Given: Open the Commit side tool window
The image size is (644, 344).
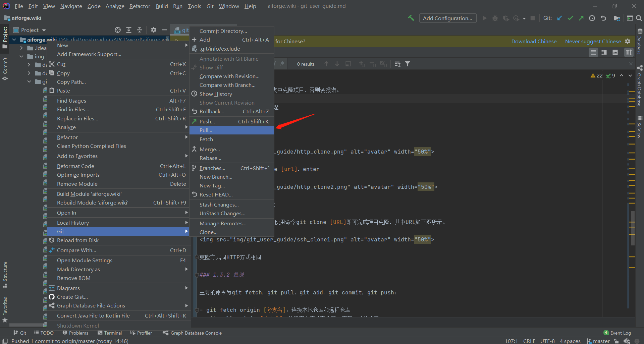Looking at the screenshot, I should 5,69.
